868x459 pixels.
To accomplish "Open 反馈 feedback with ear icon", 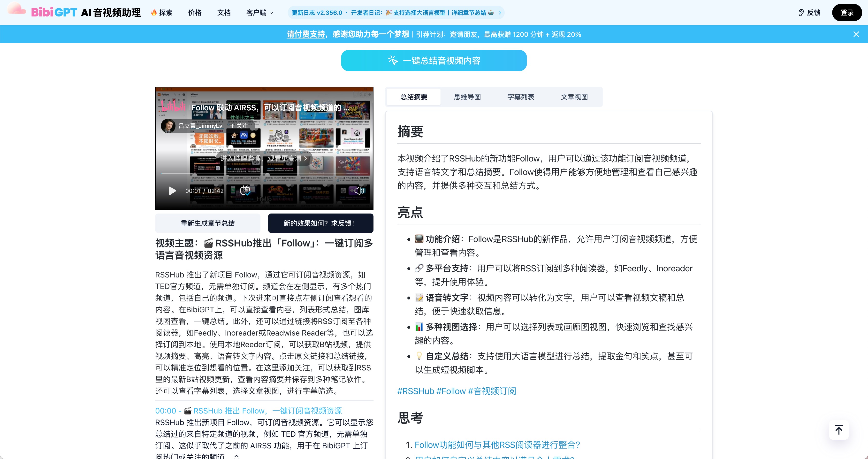I will click(809, 13).
